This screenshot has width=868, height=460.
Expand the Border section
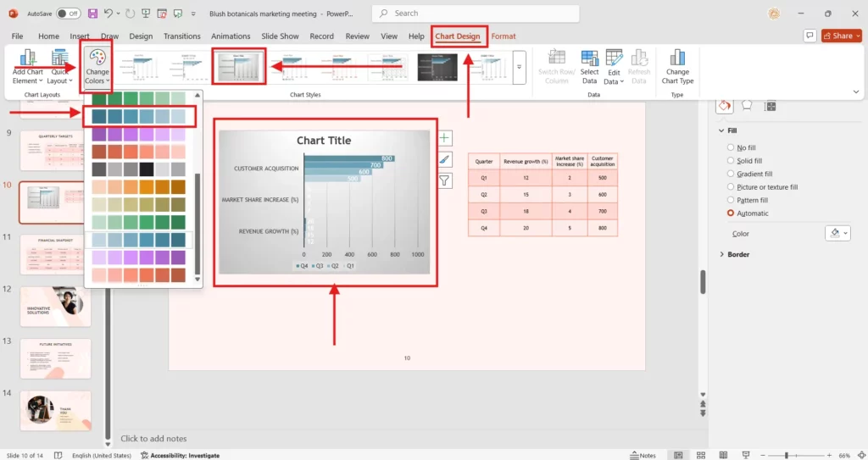pyautogui.click(x=722, y=254)
